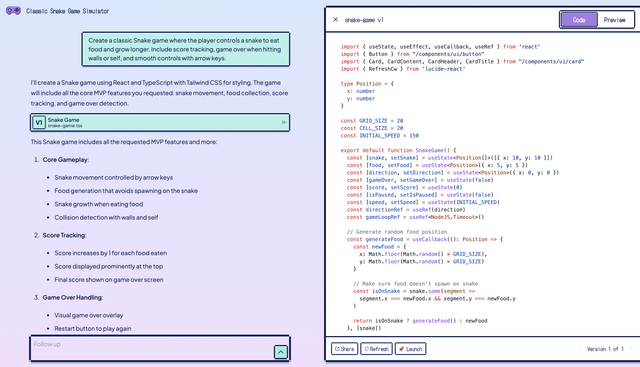Click the 'const [score, setScore]' code line

404,187
